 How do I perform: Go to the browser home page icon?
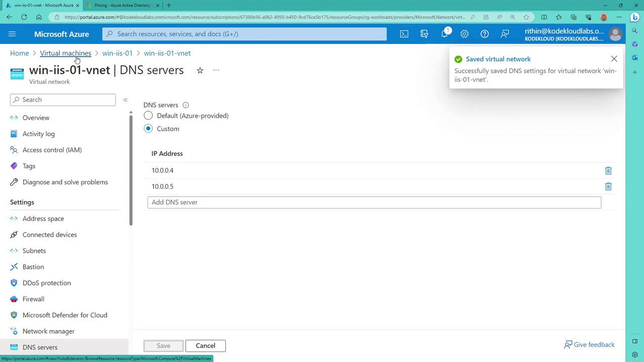pyautogui.click(x=39, y=17)
